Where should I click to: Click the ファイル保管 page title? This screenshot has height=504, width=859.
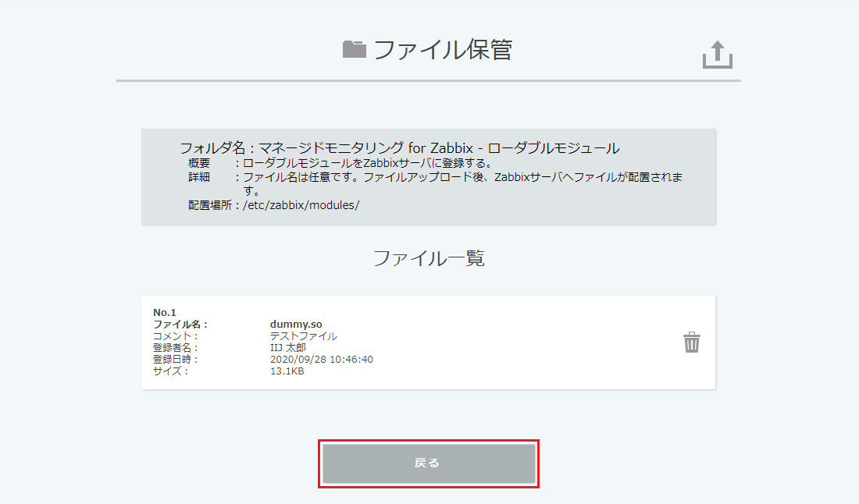click(443, 50)
